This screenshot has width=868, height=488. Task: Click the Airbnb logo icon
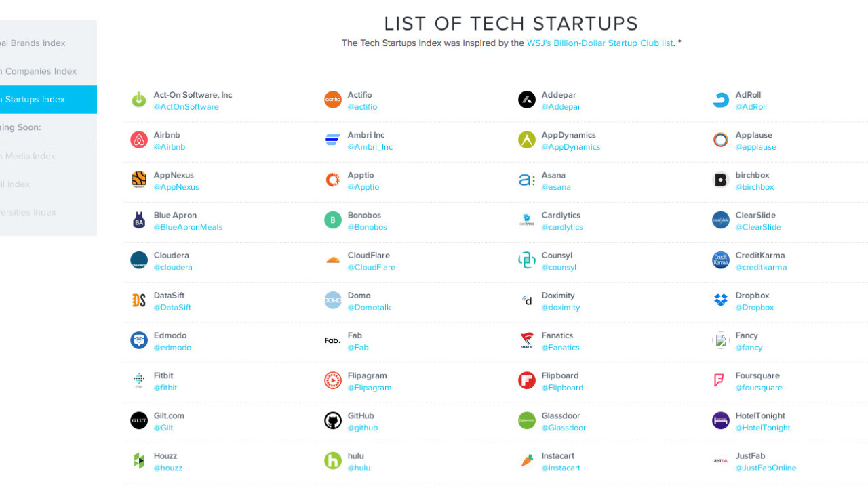point(139,140)
